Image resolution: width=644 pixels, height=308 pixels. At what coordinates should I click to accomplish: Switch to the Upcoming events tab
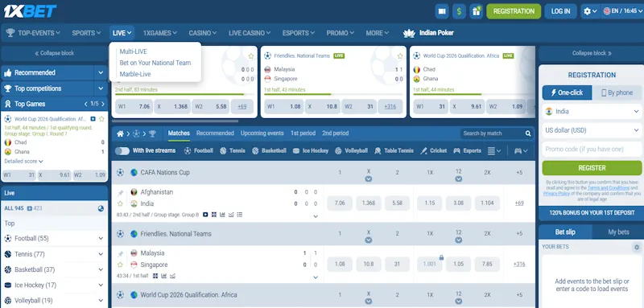(x=262, y=133)
